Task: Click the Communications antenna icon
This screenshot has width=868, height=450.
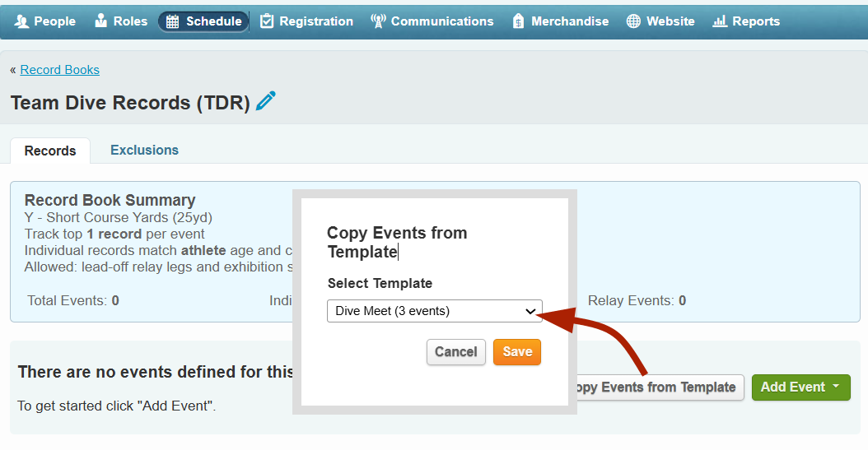Action: click(378, 21)
